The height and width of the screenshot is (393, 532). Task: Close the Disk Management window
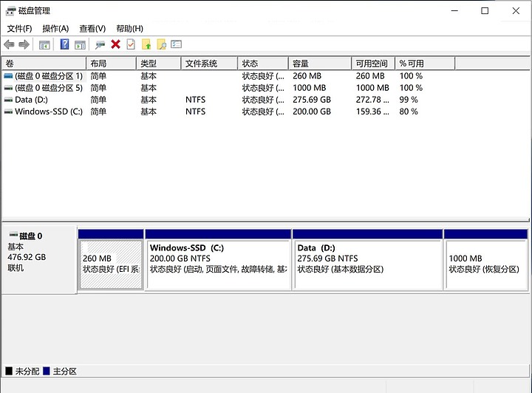[516, 11]
